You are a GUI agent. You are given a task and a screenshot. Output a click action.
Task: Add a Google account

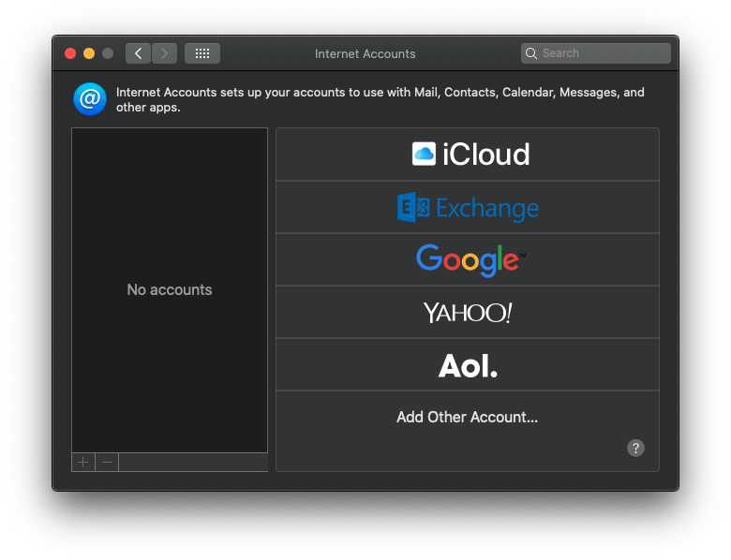(468, 260)
